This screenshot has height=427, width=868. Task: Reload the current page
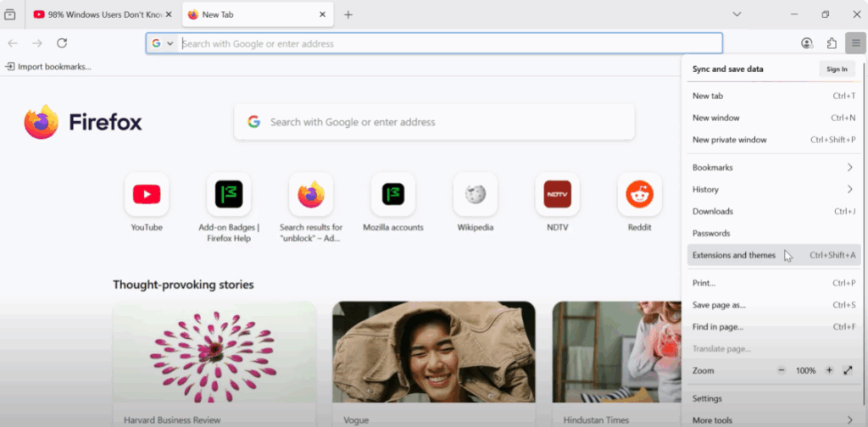coord(62,43)
